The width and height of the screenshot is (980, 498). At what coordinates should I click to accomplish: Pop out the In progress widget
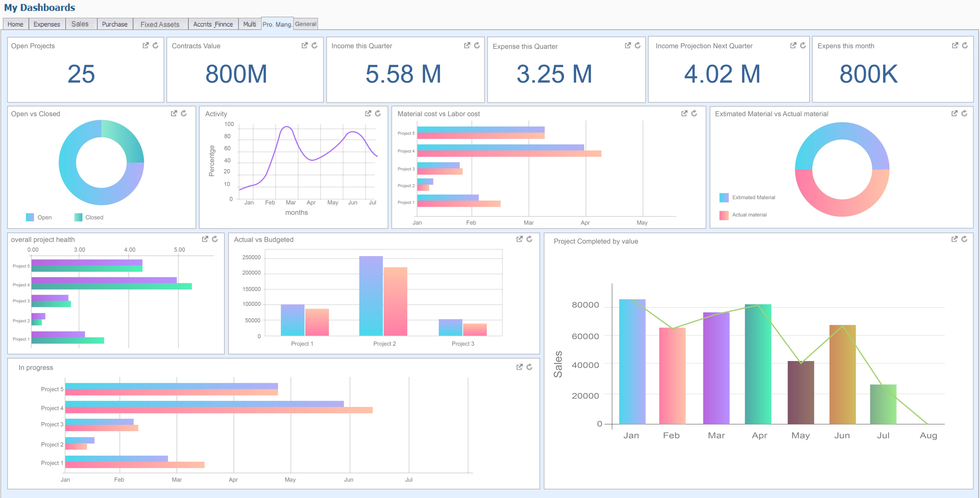coord(519,367)
